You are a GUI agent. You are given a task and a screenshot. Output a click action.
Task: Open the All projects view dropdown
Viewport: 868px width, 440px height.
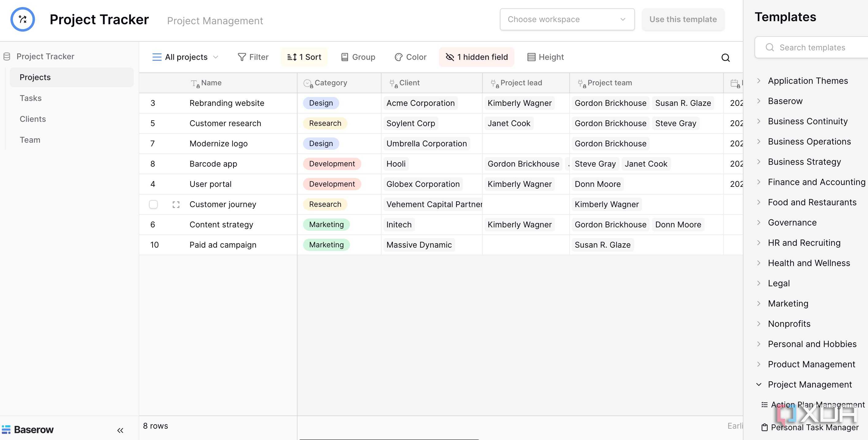coord(185,57)
